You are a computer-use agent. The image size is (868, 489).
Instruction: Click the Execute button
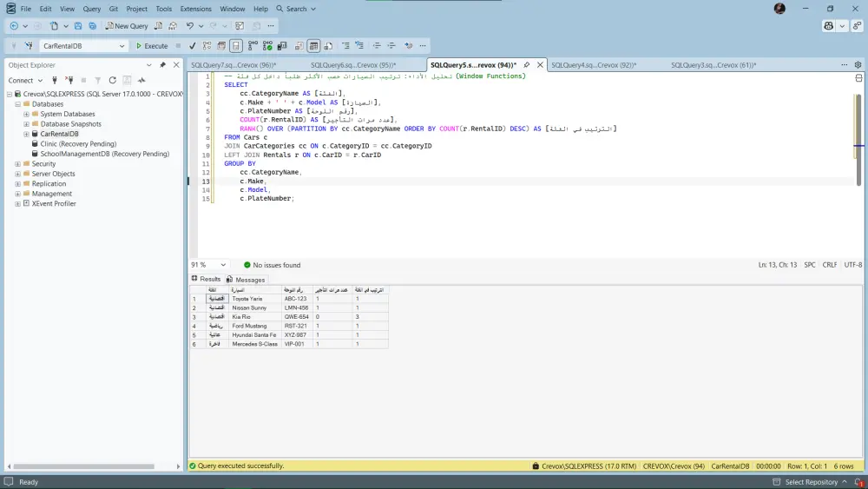pos(152,46)
